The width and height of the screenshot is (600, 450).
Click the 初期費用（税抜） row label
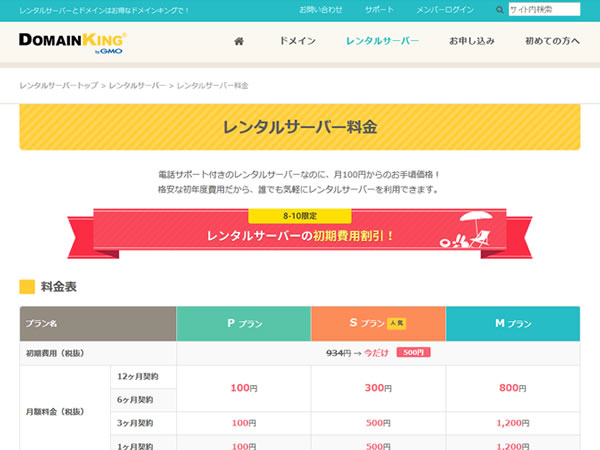pos(55,353)
